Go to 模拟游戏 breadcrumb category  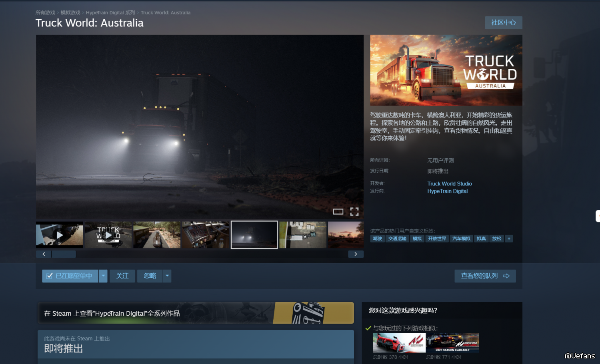coord(70,13)
